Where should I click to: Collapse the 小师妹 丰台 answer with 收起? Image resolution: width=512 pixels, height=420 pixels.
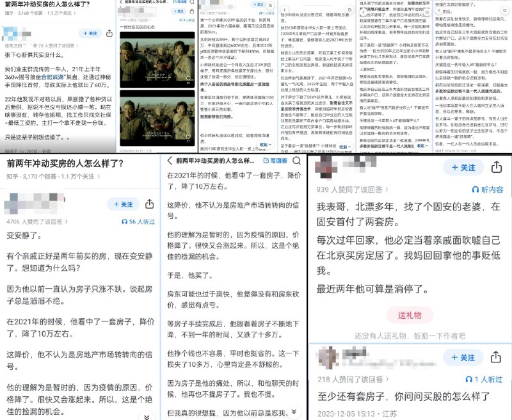pyautogui.click(x=266, y=144)
